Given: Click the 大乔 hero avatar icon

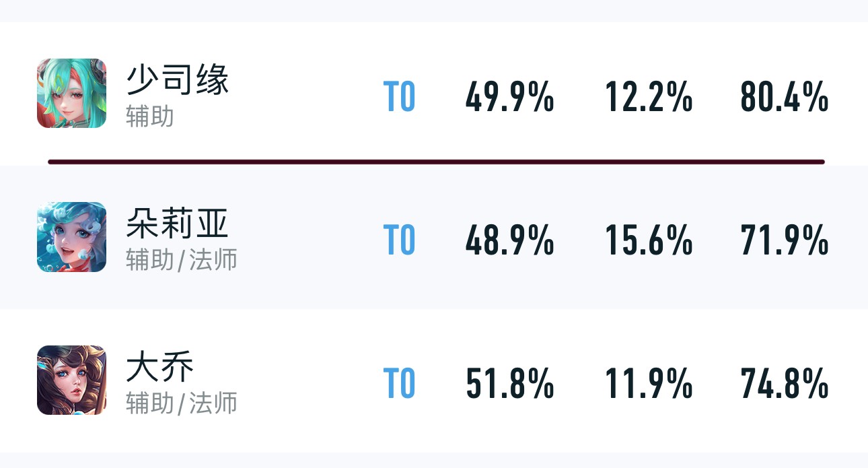Looking at the screenshot, I should (71, 380).
